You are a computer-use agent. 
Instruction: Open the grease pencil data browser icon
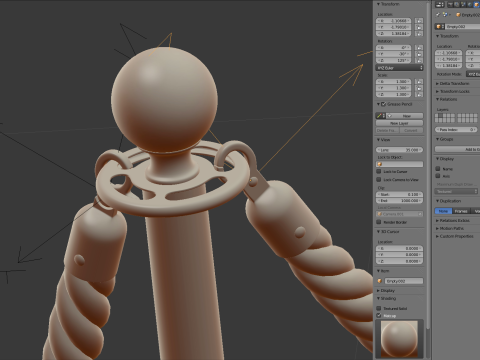point(381,116)
